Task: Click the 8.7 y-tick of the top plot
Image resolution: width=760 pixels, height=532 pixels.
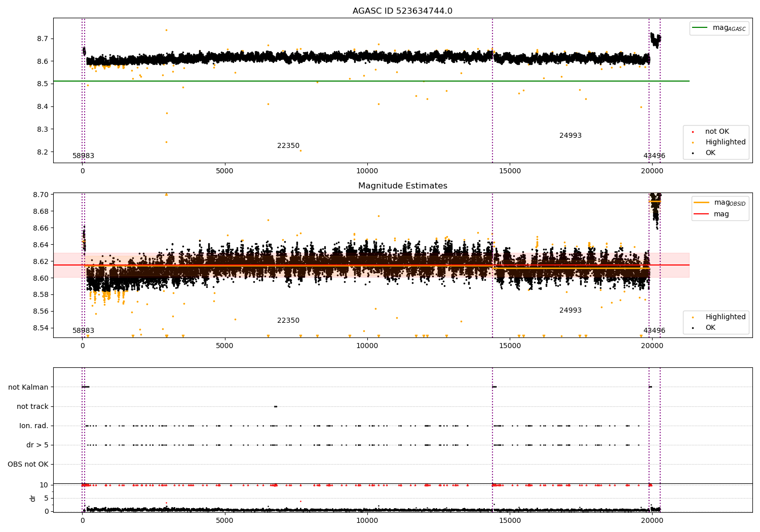Action: pos(43,39)
